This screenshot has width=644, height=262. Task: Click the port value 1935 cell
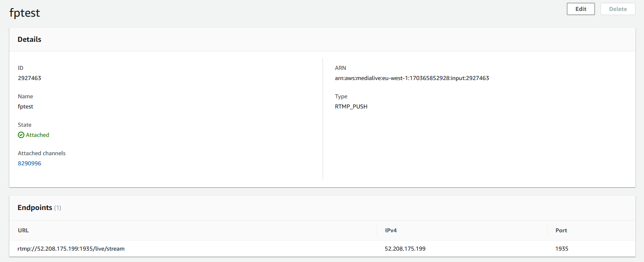click(x=562, y=249)
